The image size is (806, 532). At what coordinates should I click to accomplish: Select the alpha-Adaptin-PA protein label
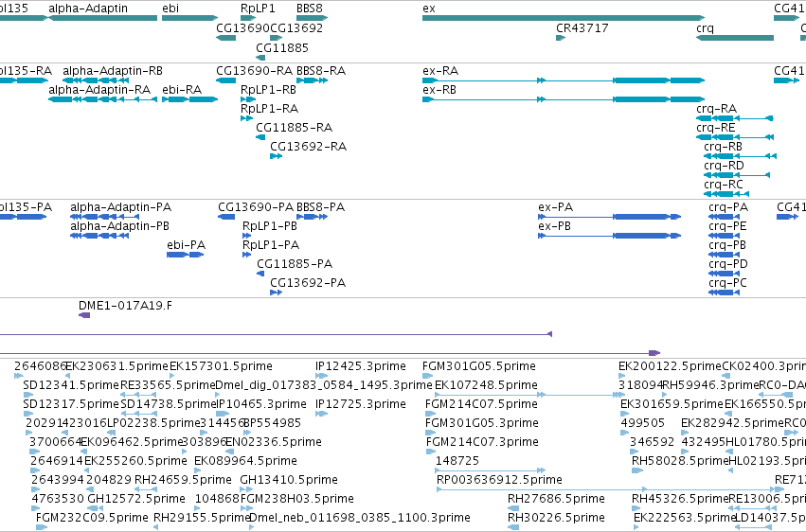tap(121, 207)
